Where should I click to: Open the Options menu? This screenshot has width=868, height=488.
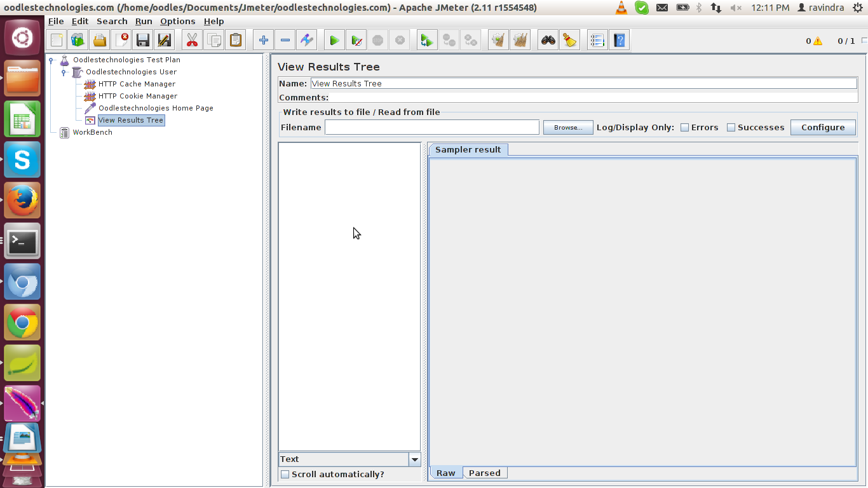(178, 21)
